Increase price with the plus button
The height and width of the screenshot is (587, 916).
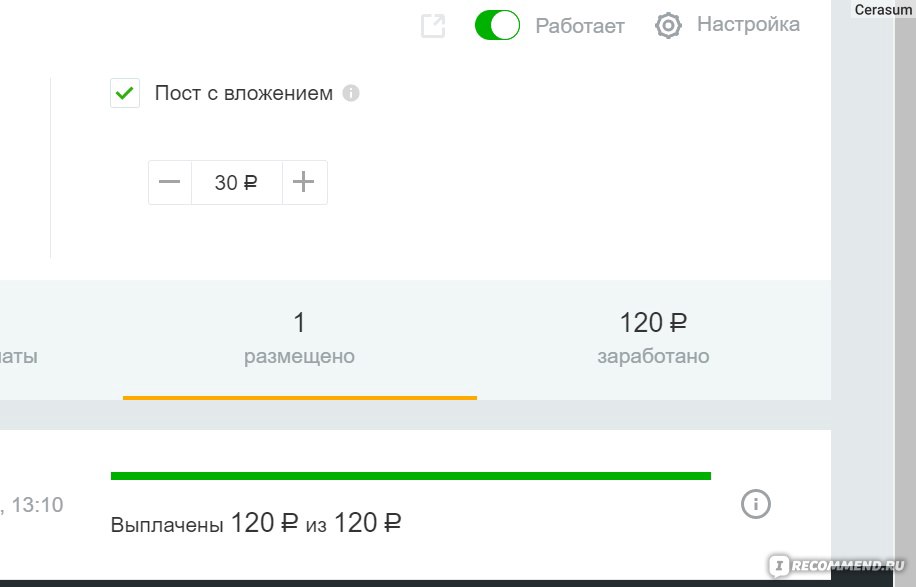coord(304,182)
